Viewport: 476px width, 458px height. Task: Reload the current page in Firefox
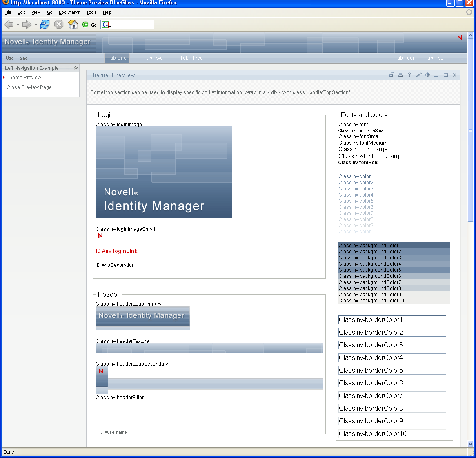pos(45,24)
